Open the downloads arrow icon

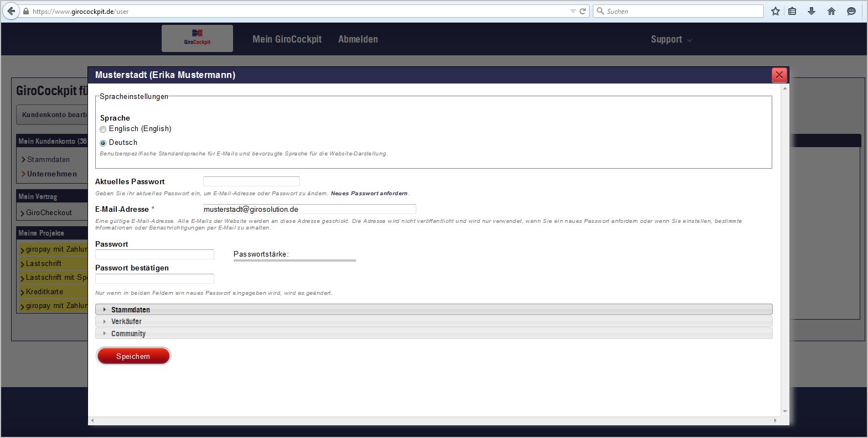coord(812,11)
